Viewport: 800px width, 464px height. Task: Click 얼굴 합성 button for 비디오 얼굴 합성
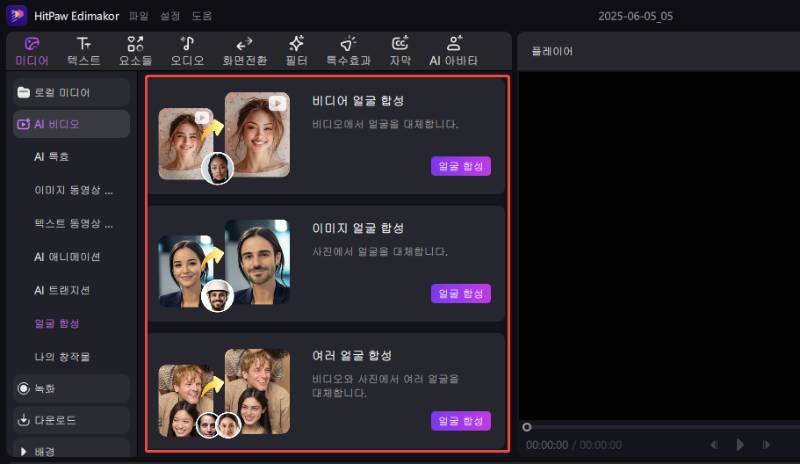tap(461, 166)
